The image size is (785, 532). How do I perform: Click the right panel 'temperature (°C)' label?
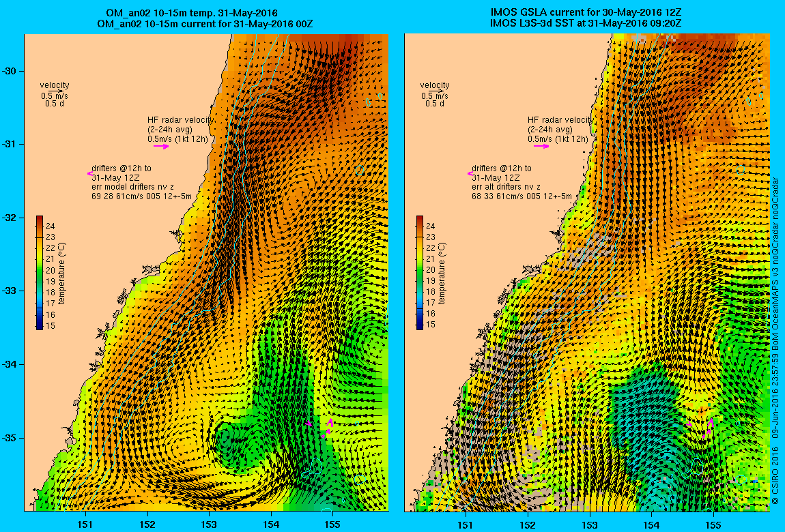[x=442, y=274]
